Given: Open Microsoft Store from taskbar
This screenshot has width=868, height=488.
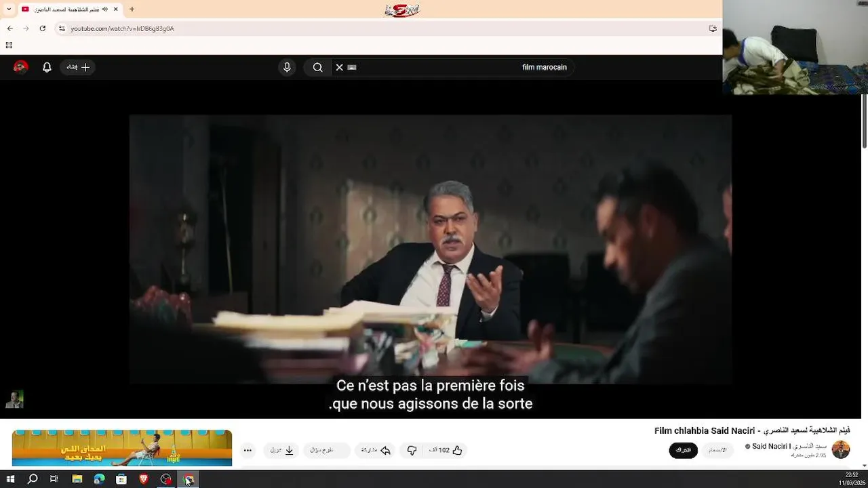Looking at the screenshot, I should 121,479.
